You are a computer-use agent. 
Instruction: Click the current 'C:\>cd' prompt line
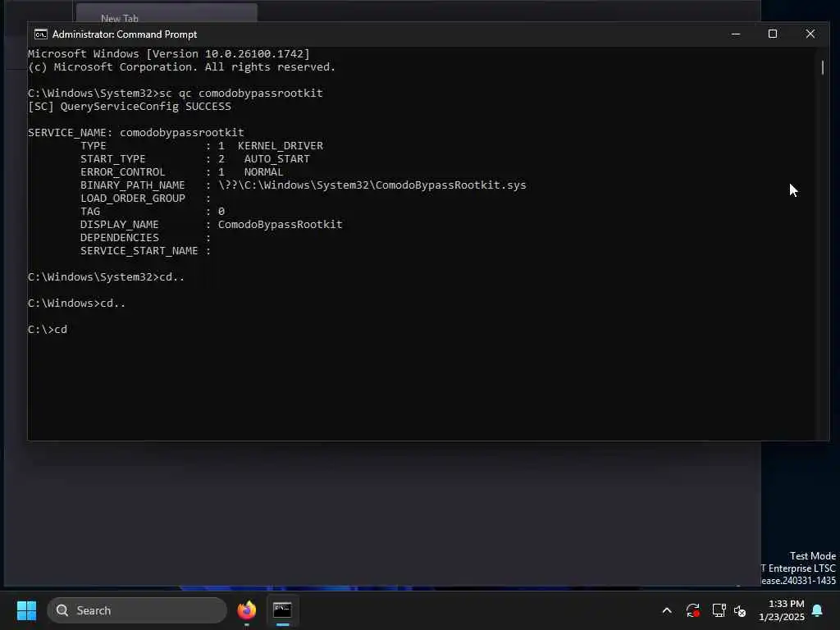48,330
